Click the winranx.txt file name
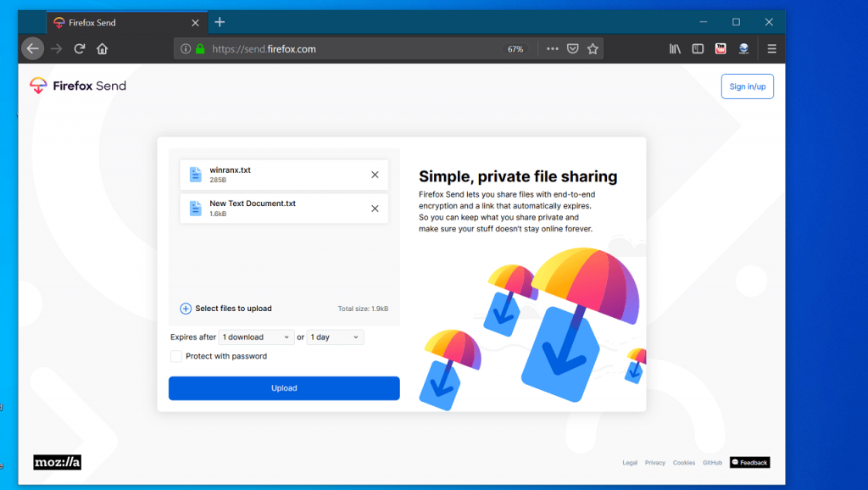Screen dimensions: 868x490 coord(231,170)
